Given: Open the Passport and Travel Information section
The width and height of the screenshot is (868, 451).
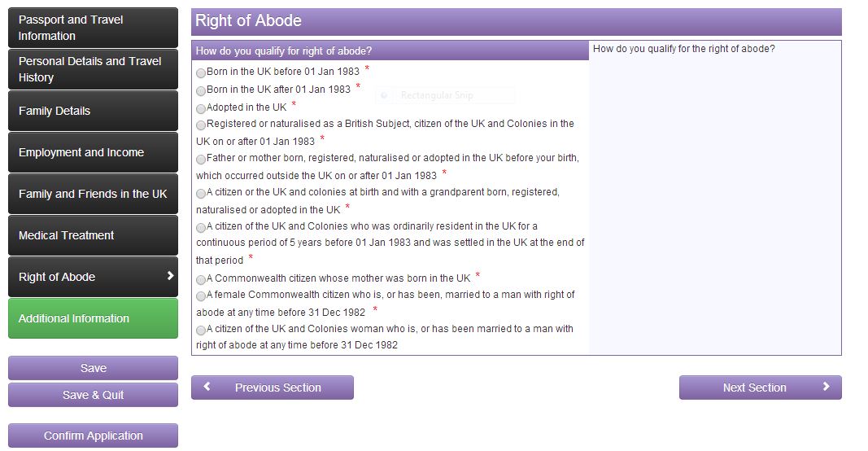Looking at the screenshot, I should [93, 28].
